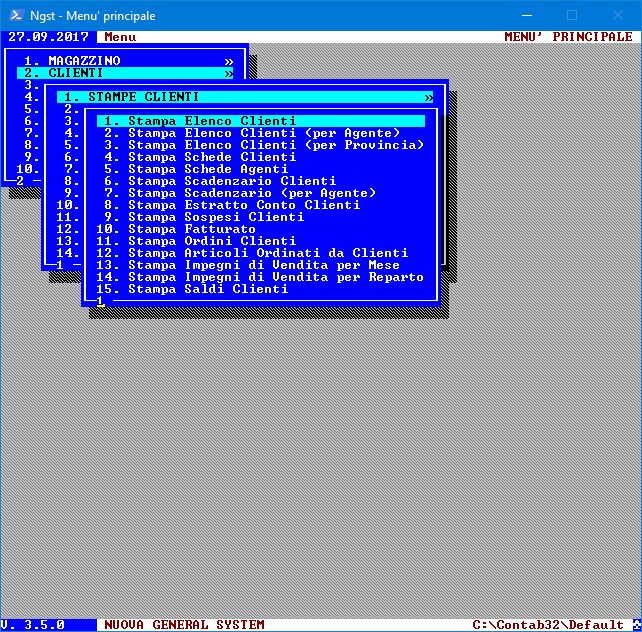Select Stampa Estratto Conto Clienti
This screenshot has height=632, width=642.
(244, 205)
